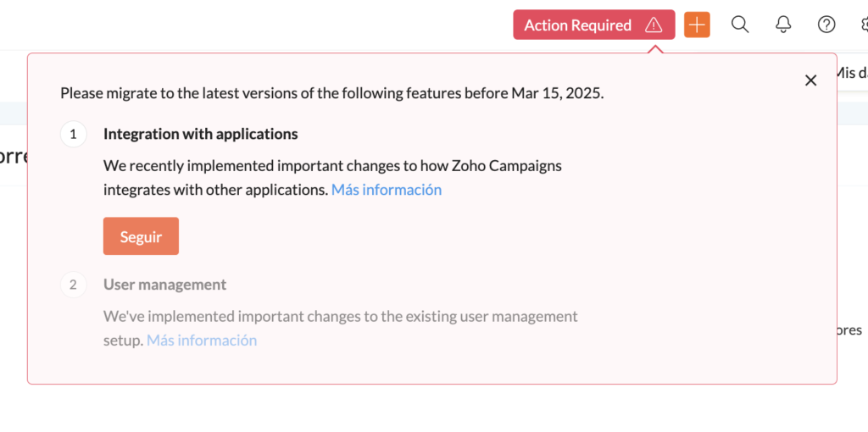Viewport: 868px width, 432px height.
Task: Open the notifications bell
Action: tap(783, 25)
